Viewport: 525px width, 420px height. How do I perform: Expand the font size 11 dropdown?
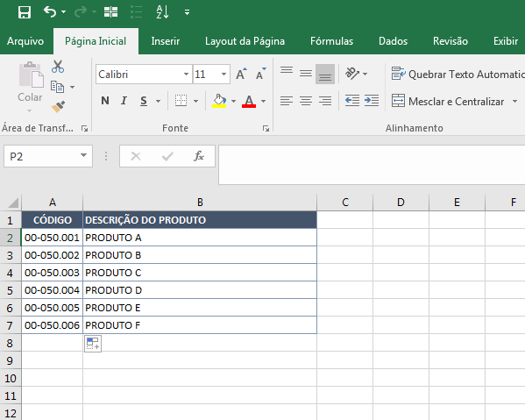pos(224,74)
